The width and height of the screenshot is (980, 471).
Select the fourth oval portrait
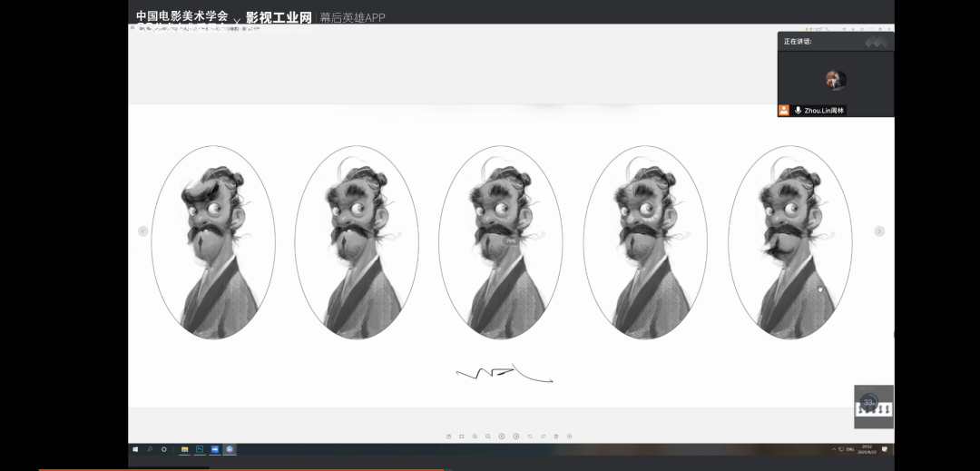point(645,242)
